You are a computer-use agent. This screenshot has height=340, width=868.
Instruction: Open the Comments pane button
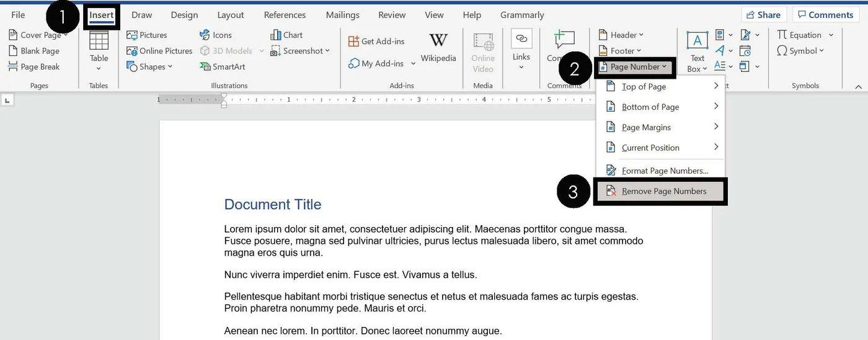825,15
